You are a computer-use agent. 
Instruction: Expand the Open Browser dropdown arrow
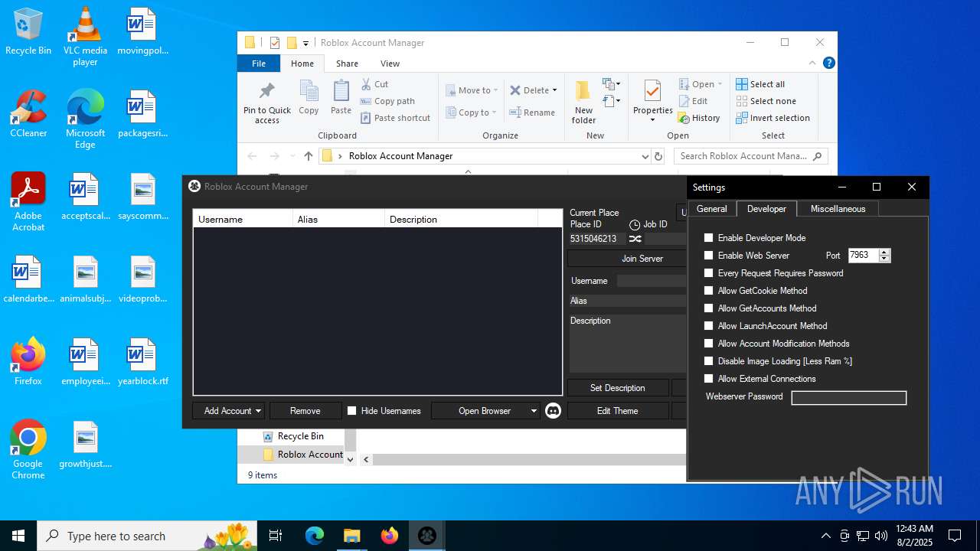click(x=534, y=411)
